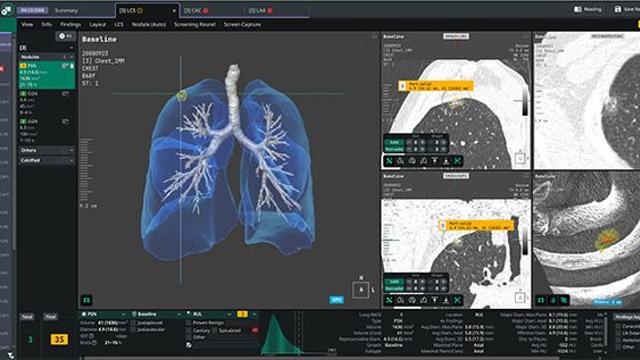Click the up-arrow icon in the top axial toolbar
This screenshot has height=360, width=640.
[x=435, y=161]
